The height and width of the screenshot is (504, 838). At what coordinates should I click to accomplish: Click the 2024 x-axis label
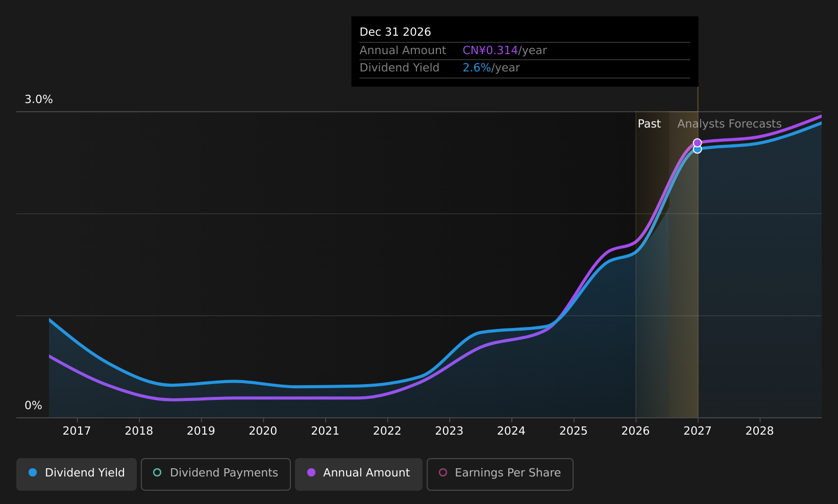[511, 431]
